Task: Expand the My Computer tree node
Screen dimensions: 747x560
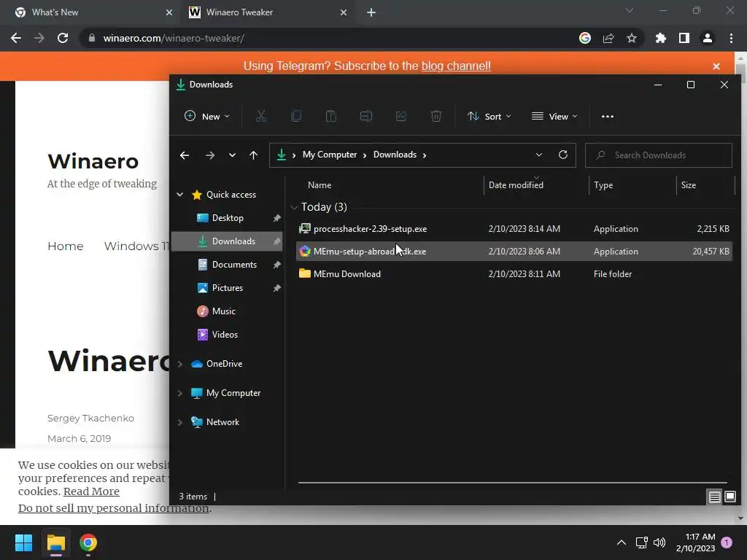Action: pos(180,393)
